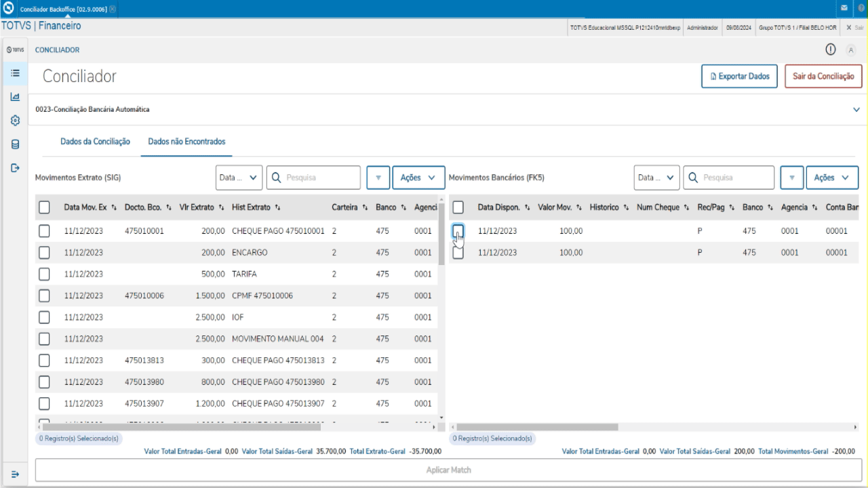Click the mail envelope icon in title bar
868x488 pixels.
pyautogui.click(x=844, y=8)
